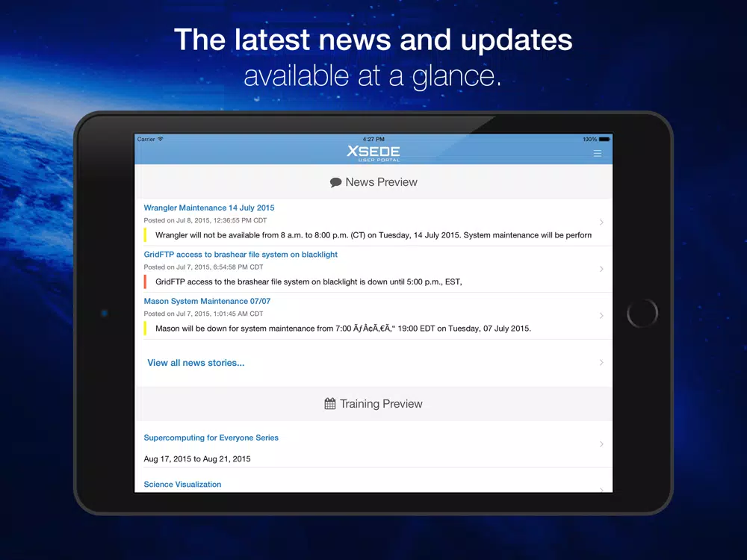Open GridFTP access to brashear file system link
This screenshot has width=747, height=560.
(241, 255)
